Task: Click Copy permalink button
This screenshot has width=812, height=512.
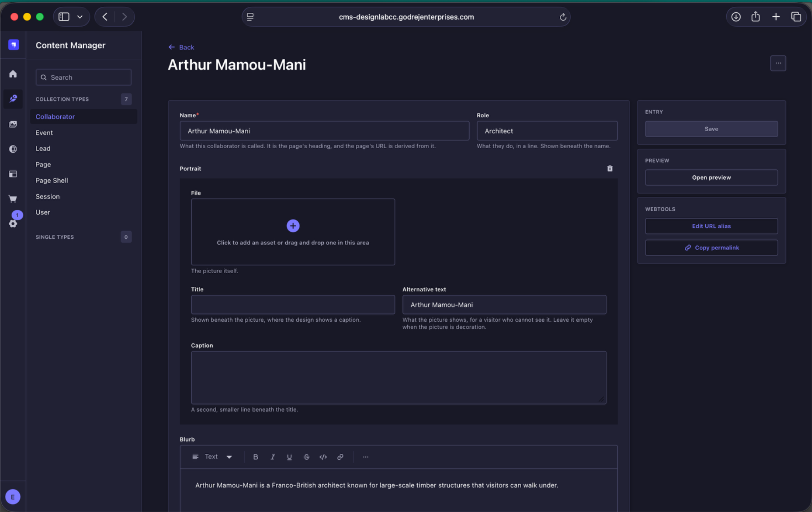Action: tap(711, 247)
